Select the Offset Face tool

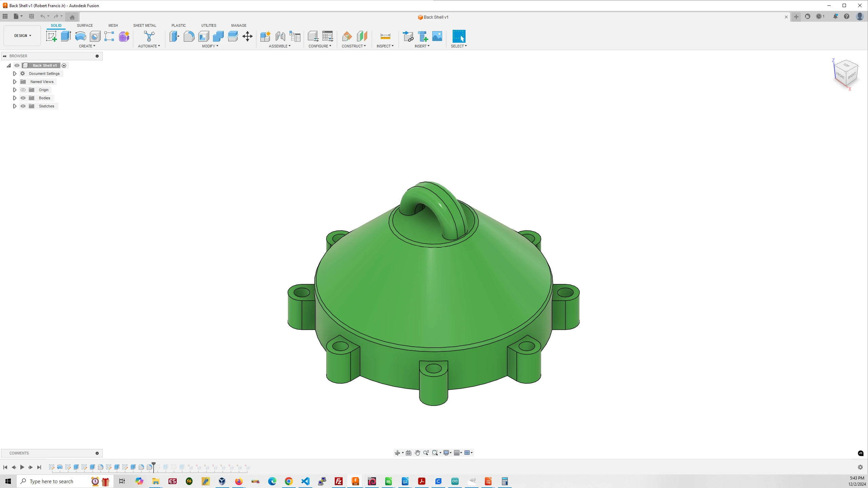click(x=233, y=36)
